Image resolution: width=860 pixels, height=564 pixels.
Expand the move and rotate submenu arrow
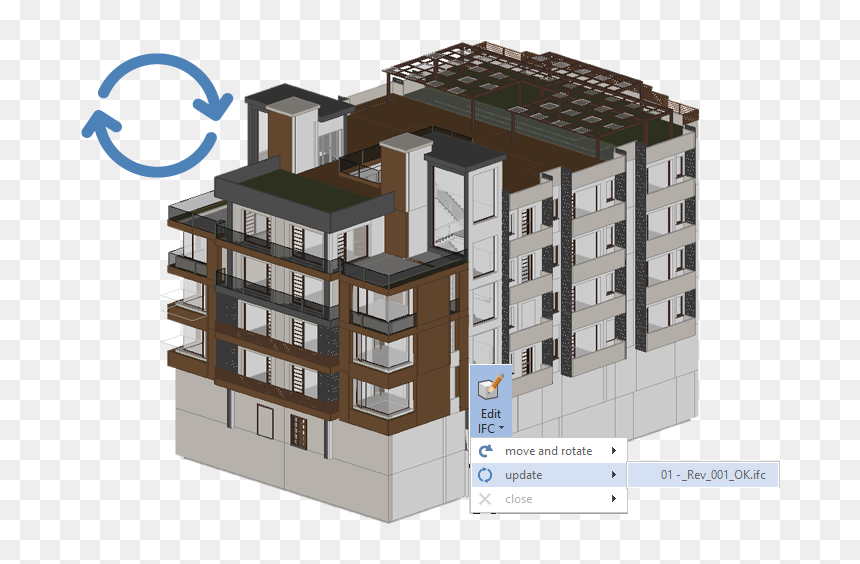pos(614,451)
